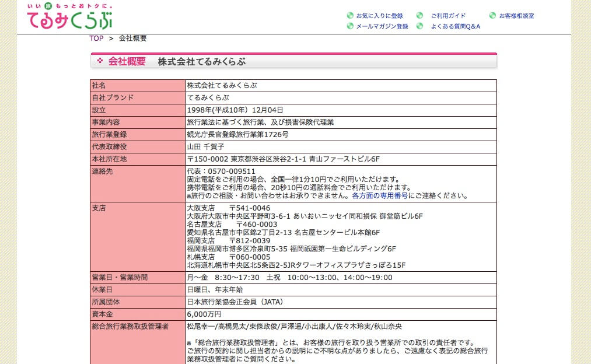Click capital amount 6,000万円
This screenshot has height=364, width=591.
point(204,314)
